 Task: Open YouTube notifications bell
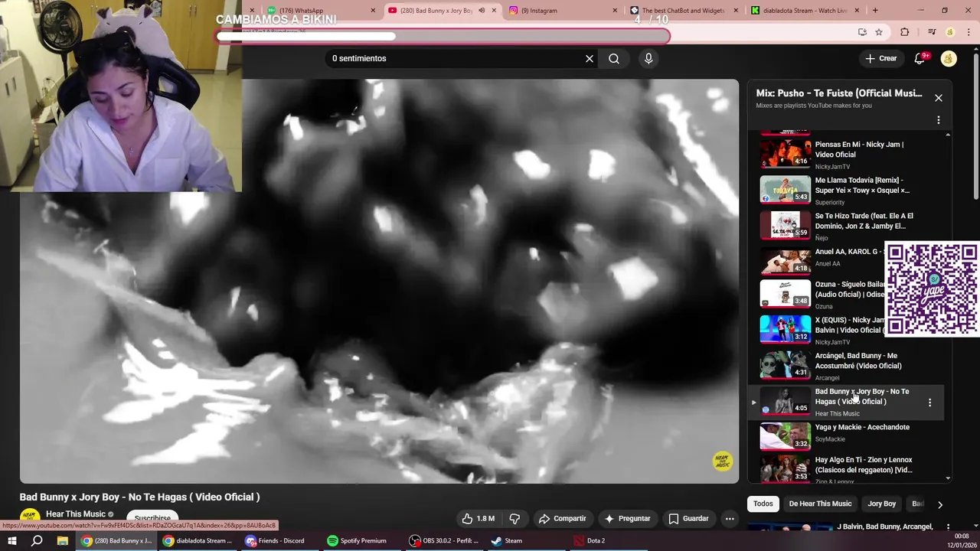(920, 58)
